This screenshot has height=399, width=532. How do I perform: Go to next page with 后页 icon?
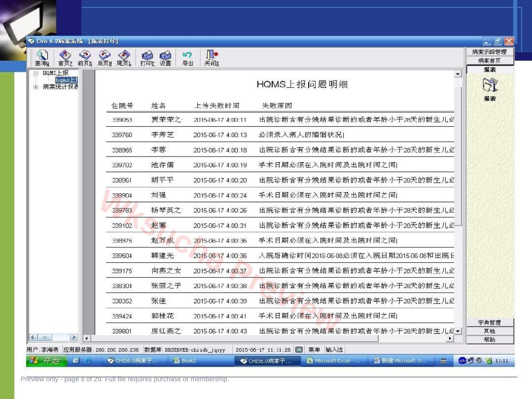tap(104, 58)
